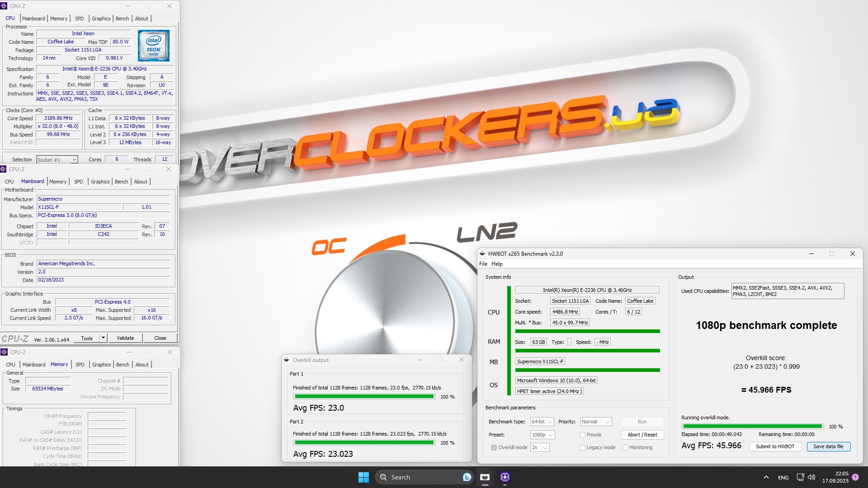Open the volume tray icon
The width and height of the screenshot is (868, 488).
[811, 477]
